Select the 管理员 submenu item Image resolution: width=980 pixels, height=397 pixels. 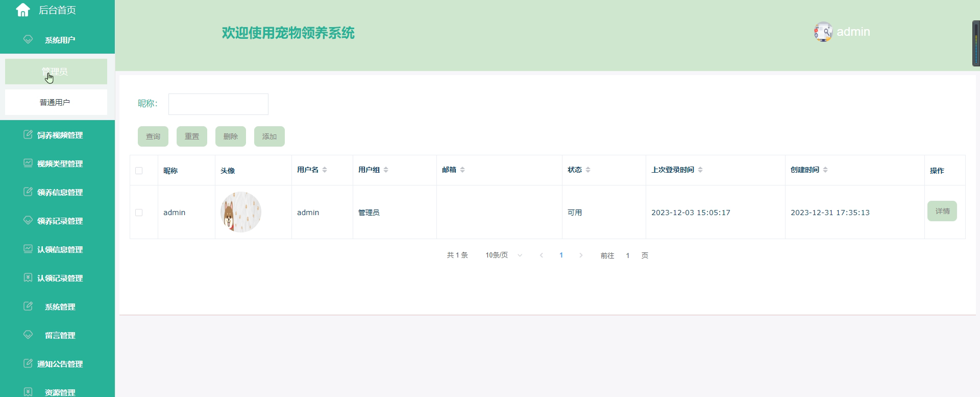coord(56,72)
